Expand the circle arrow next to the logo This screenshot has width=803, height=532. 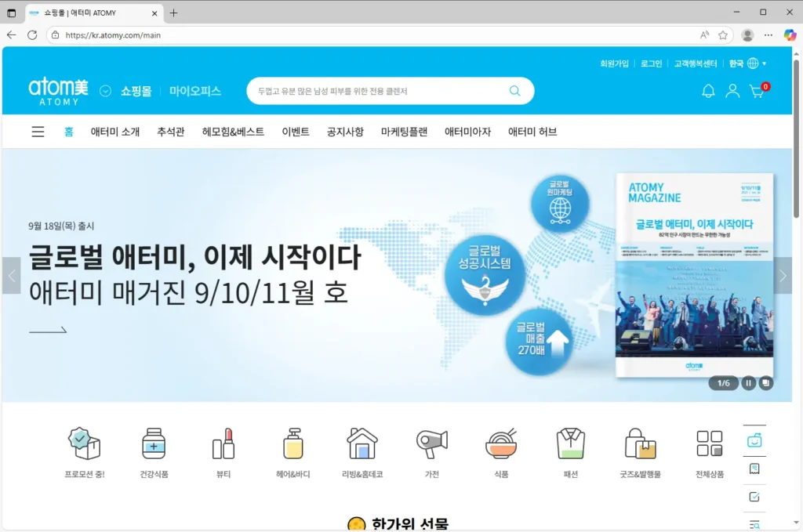[x=104, y=91]
